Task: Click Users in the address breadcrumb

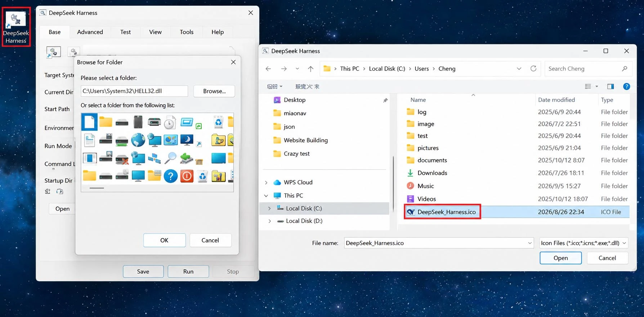Action: coord(421,69)
